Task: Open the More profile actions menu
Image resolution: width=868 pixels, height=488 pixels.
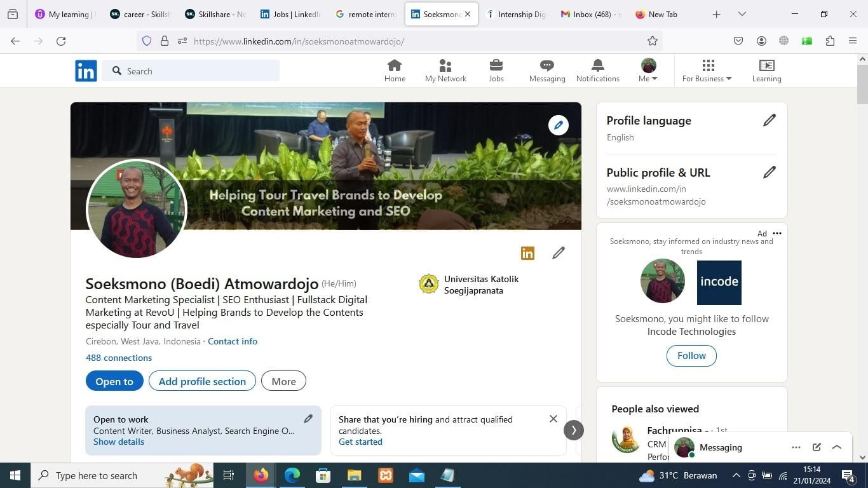Action: (283, 381)
